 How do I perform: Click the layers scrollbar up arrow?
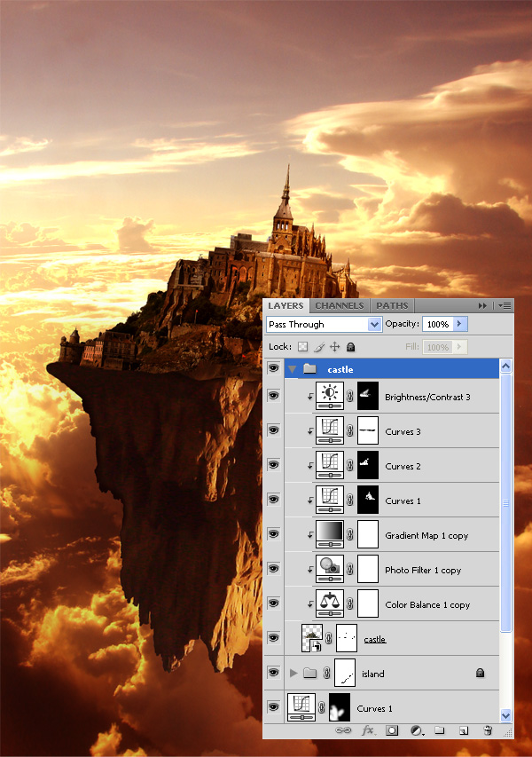[505, 366]
